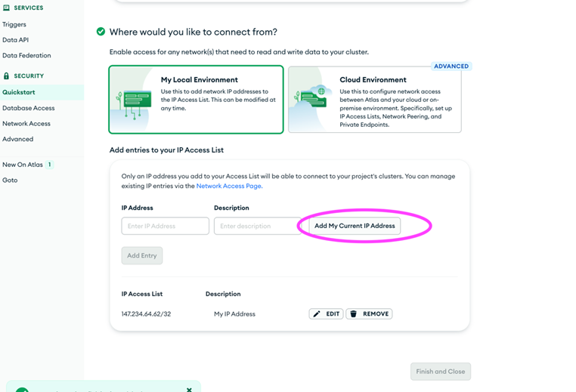The width and height of the screenshot is (576, 392).
Task: Follow the Network Access Page link
Action: [229, 186]
